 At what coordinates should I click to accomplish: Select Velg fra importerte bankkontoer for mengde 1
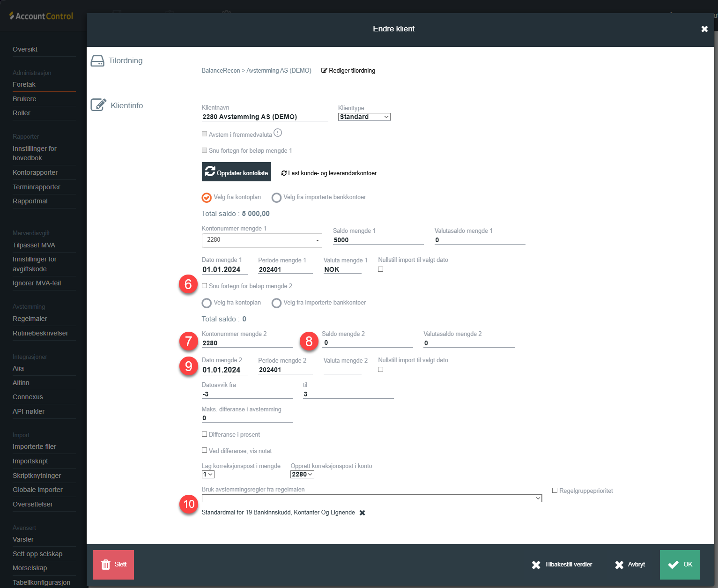tap(277, 198)
